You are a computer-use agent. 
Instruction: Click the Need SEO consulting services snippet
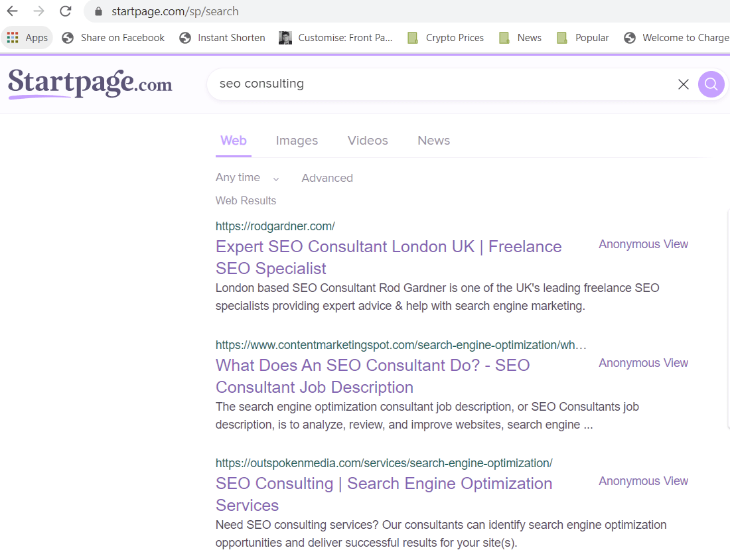pyautogui.click(x=441, y=534)
